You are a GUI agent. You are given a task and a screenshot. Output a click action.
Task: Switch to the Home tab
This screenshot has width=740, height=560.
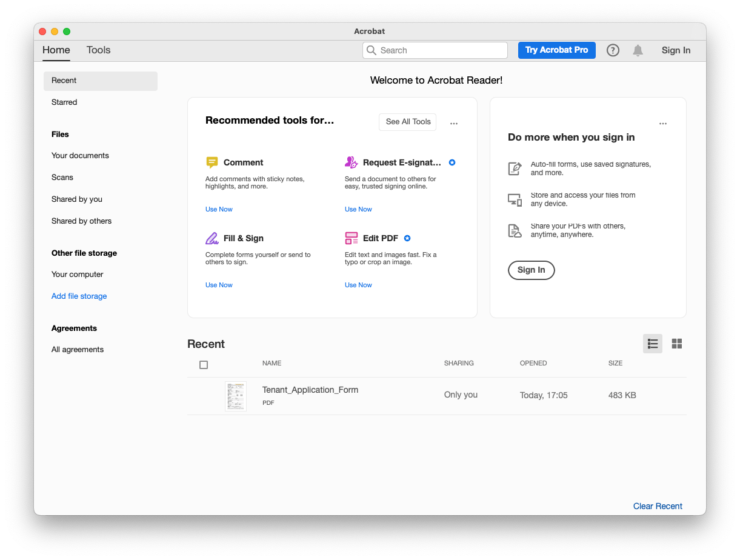click(56, 50)
